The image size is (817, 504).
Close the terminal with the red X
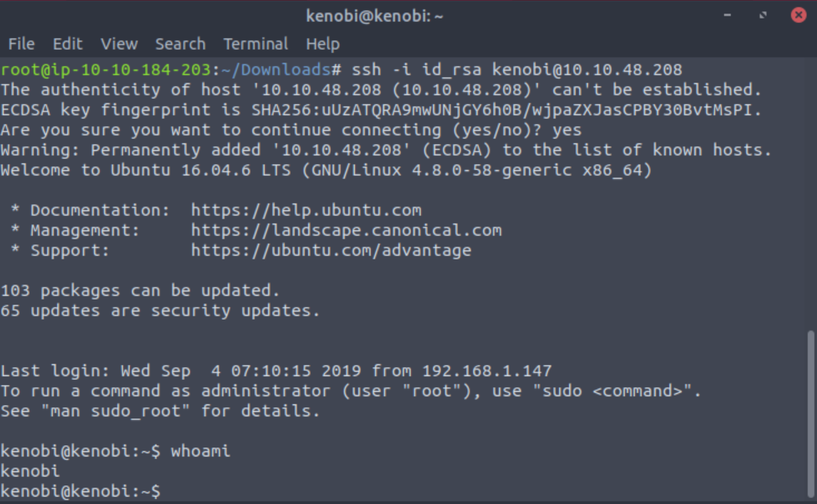tap(798, 15)
